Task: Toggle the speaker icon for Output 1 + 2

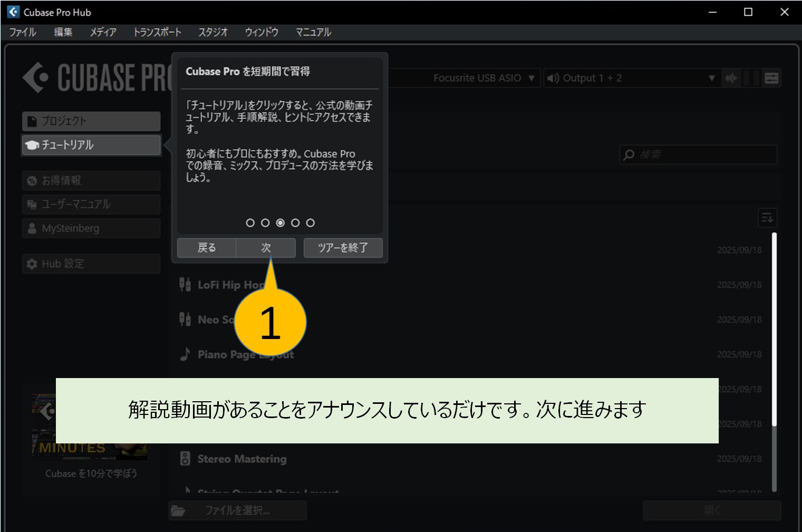Action: [x=553, y=78]
